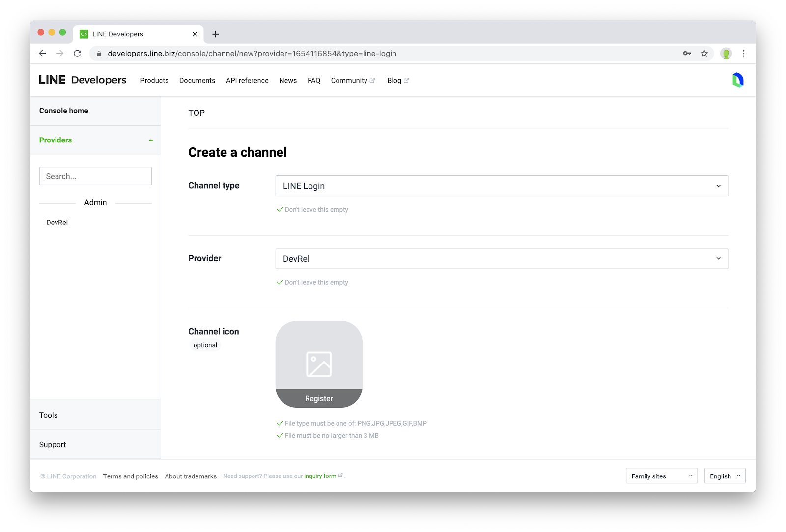
Task: Click the Create a channel heading
Action: tap(237, 153)
